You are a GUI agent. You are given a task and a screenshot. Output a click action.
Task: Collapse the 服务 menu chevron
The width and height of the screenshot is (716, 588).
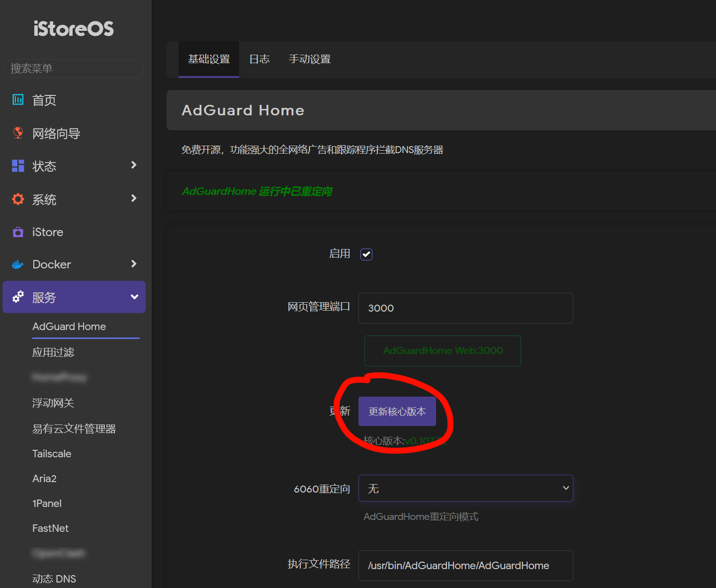[x=134, y=297]
